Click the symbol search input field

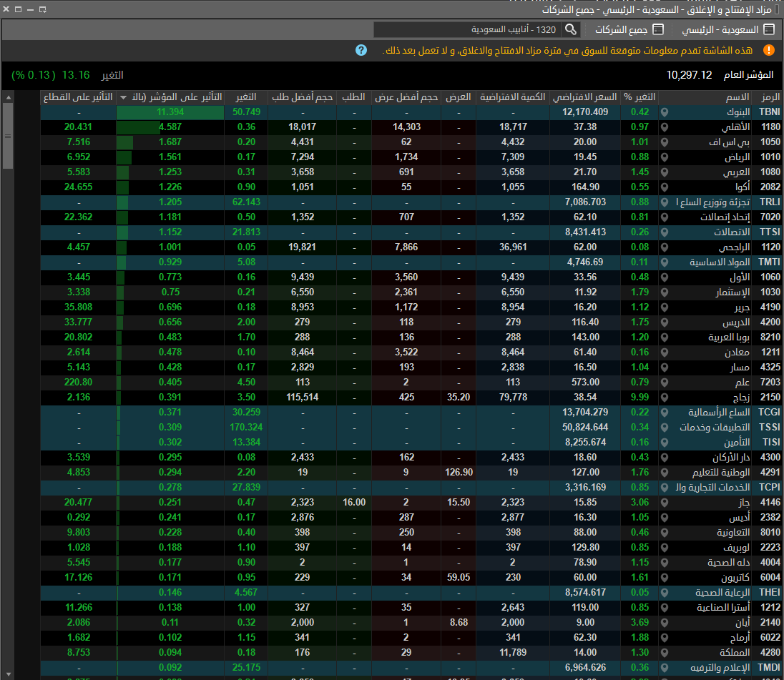[468, 29]
